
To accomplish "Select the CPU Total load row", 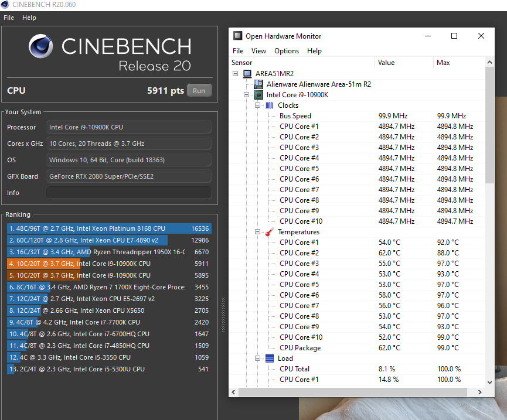I will (358, 369).
